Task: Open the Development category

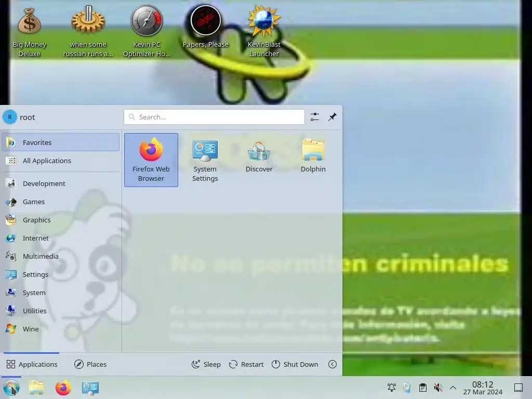Action: tap(61, 183)
